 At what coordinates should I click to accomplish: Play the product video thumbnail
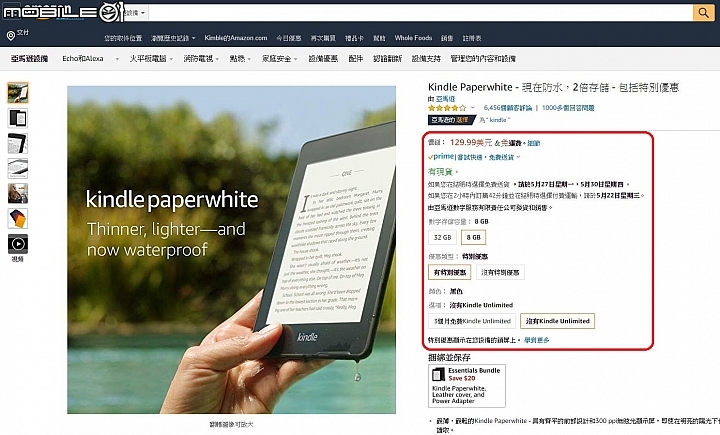point(17,243)
